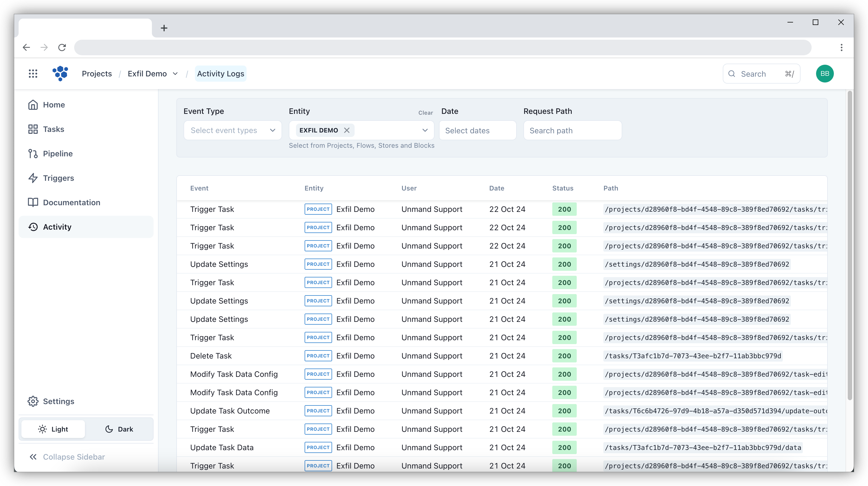This screenshot has width=868, height=486.
Task: Go to Projects via the breadcrumb
Action: (97, 74)
